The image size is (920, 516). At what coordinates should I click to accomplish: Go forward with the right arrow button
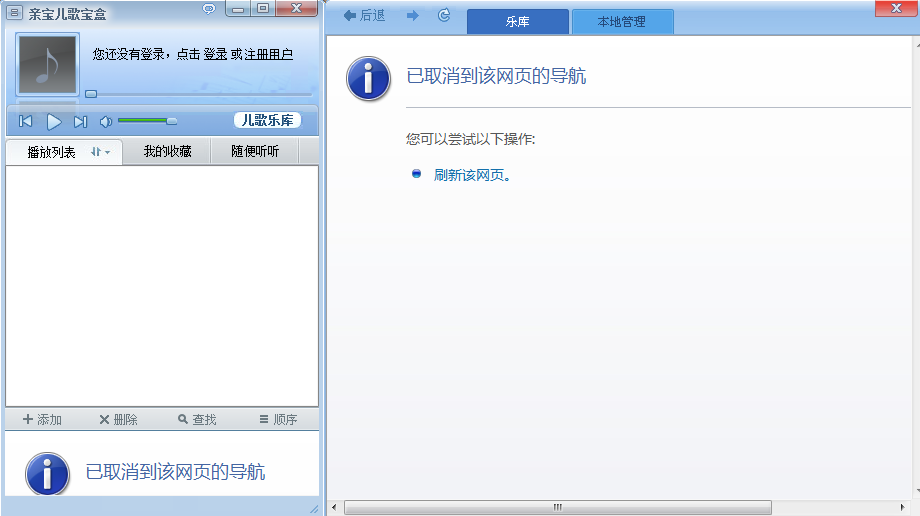pyautogui.click(x=412, y=15)
